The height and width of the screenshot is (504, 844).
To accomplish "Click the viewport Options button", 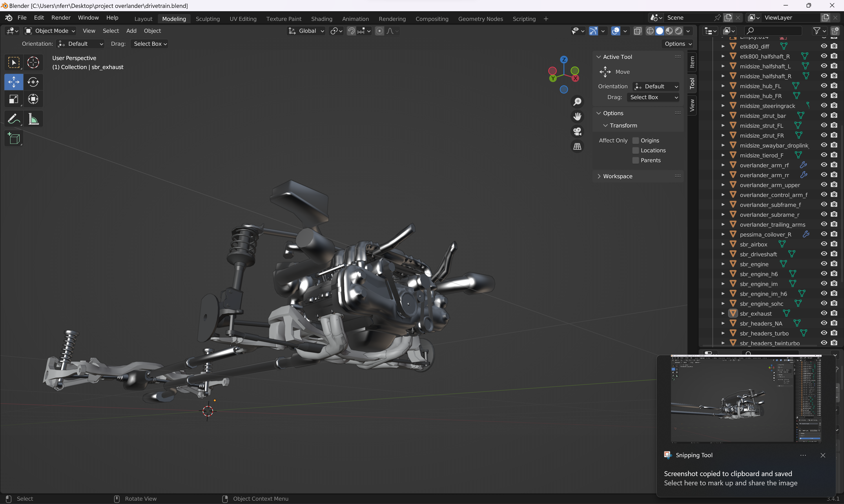I will tap(678, 44).
